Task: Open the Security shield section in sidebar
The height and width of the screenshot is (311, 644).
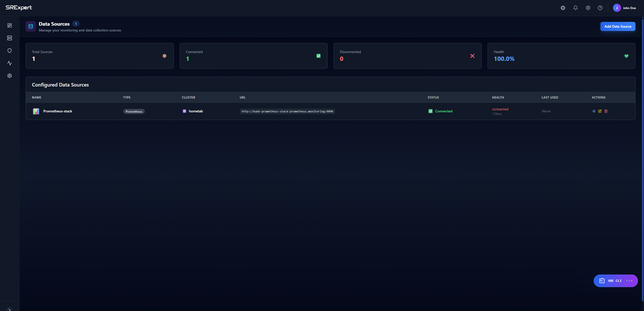Action: [x=9, y=50]
